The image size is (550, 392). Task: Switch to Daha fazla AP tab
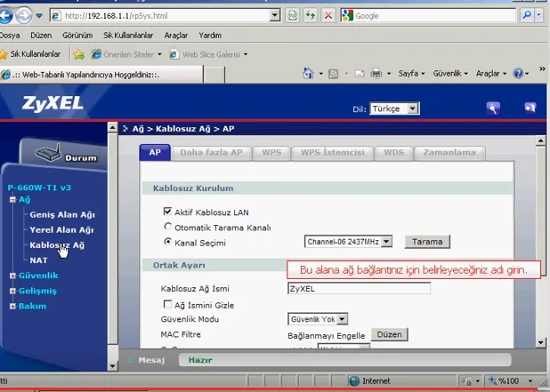[x=211, y=153]
